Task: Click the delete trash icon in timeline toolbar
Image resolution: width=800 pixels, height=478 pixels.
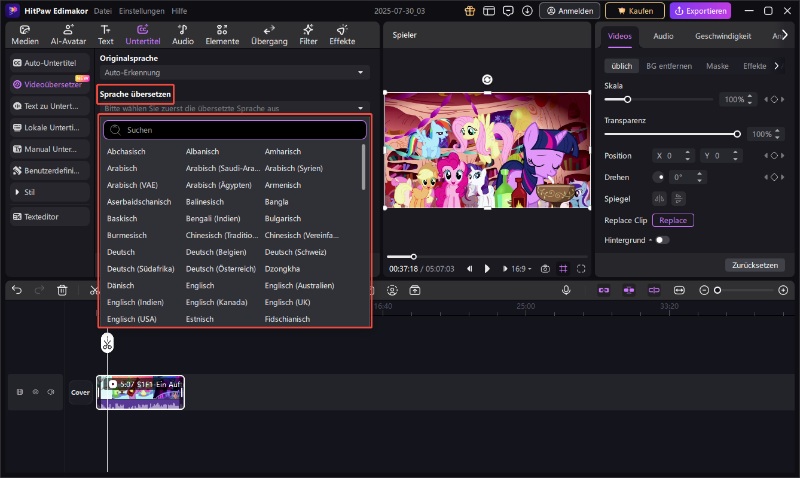Action: pos(62,290)
